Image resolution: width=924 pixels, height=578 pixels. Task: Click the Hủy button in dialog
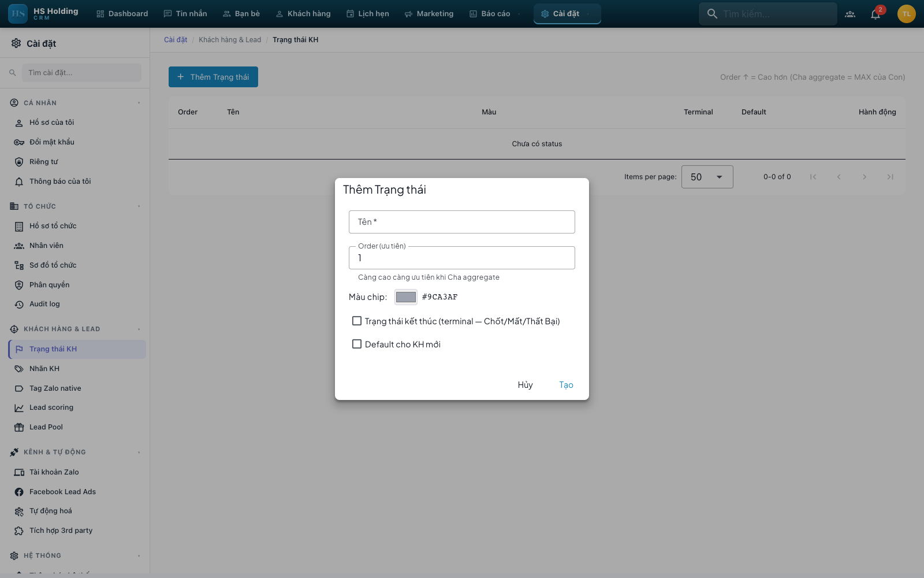525,385
